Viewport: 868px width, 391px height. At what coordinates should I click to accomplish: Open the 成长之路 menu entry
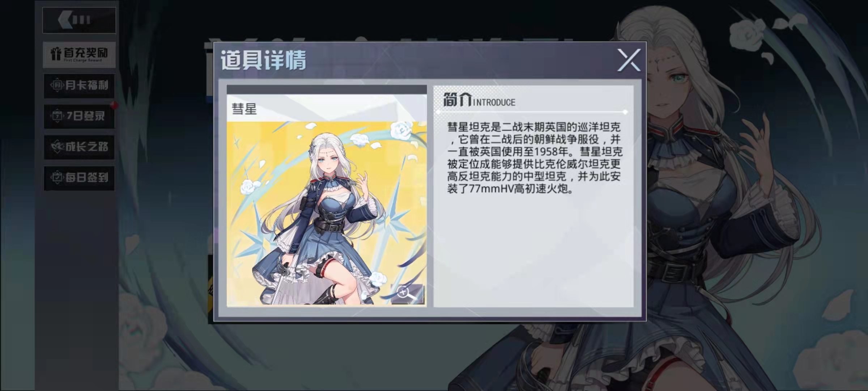click(x=79, y=147)
